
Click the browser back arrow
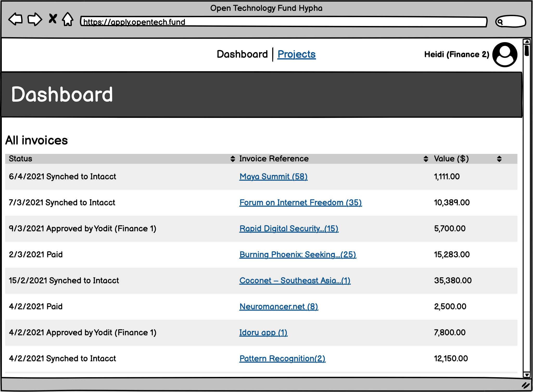click(x=15, y=19)
